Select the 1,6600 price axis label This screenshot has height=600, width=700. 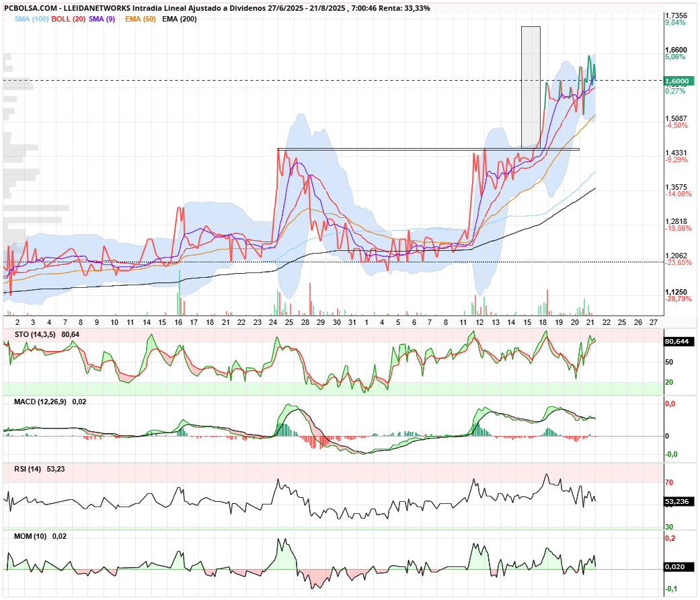tap(676, 50)
